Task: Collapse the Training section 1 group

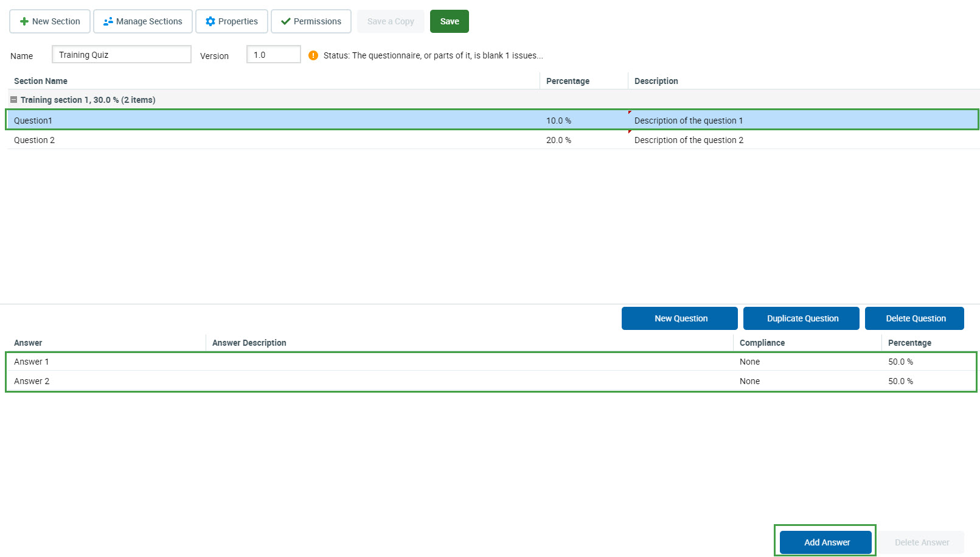Action: coord(13,100)
